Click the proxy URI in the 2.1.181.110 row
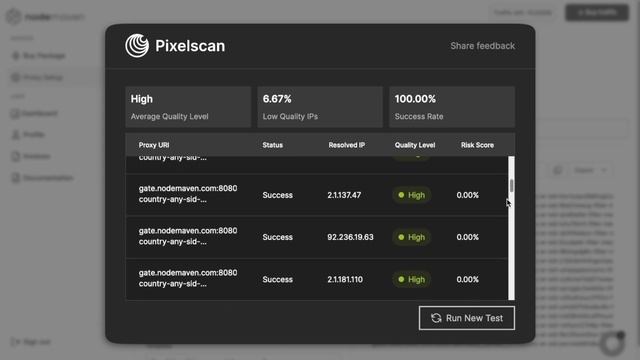 188,278
